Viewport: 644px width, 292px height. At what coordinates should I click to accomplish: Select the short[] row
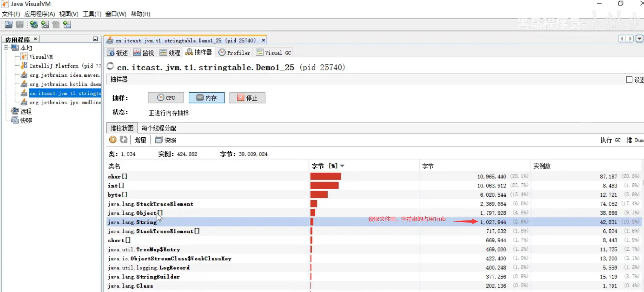(x=374, y=240)
